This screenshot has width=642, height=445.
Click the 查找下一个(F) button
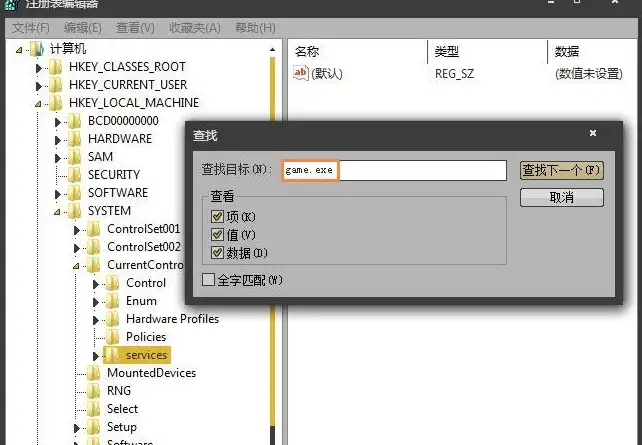pyautogui.click(x=561, y=170)
